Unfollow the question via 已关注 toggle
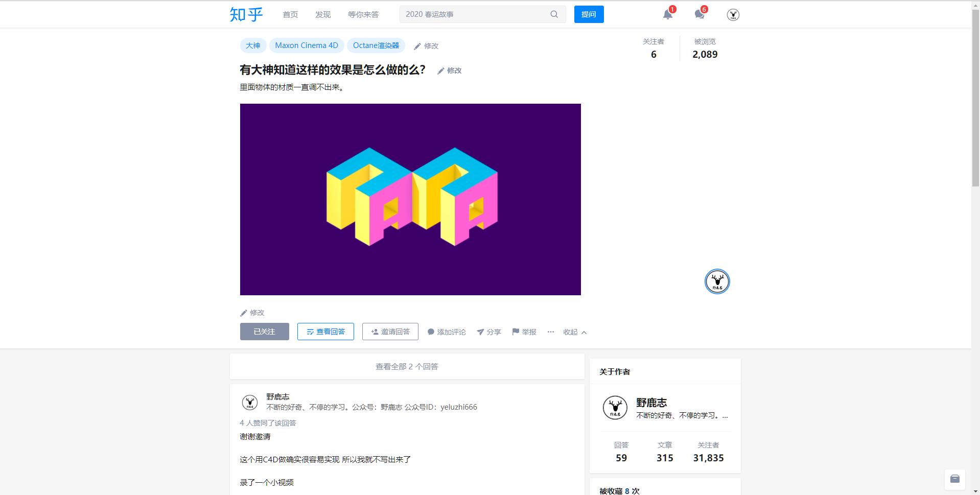980x495 pixels. (264, 331)
